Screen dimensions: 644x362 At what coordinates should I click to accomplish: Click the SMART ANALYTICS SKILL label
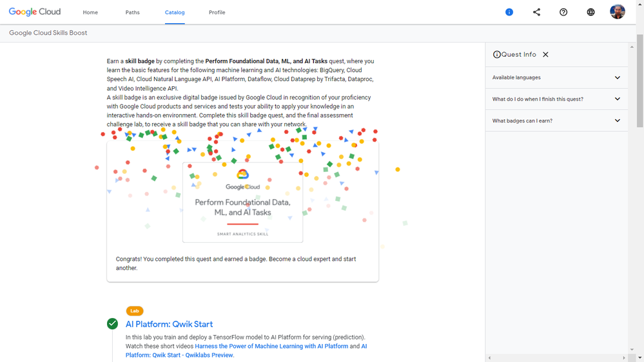click(243, 234)
